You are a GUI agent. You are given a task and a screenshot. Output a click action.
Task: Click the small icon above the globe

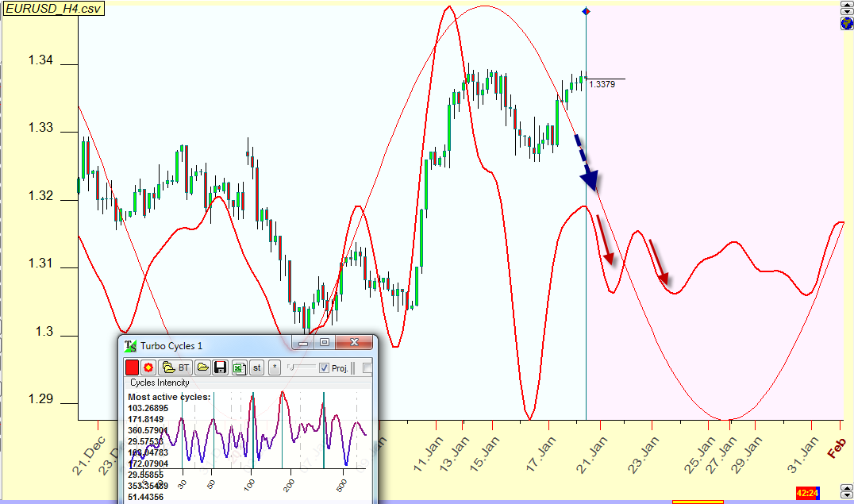pos(846,10)
